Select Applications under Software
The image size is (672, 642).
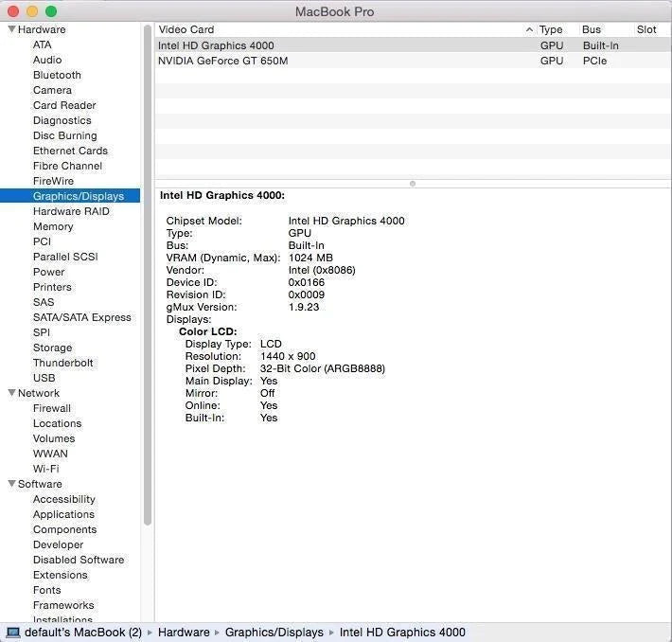click(63, 514)
